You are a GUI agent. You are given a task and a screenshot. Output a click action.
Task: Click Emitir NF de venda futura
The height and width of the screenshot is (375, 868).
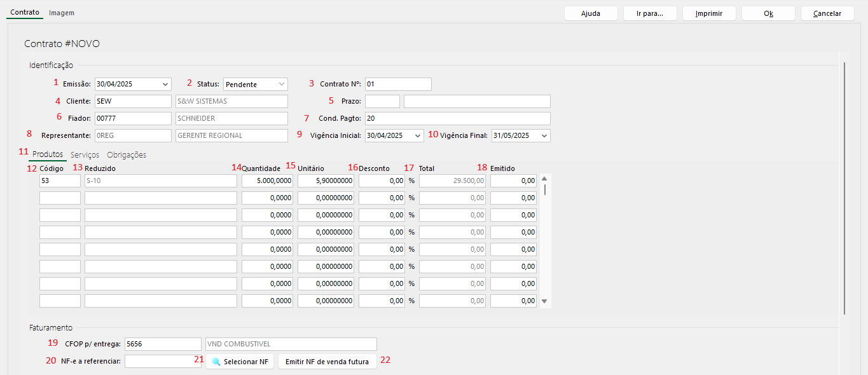click(x=327, y=362)
